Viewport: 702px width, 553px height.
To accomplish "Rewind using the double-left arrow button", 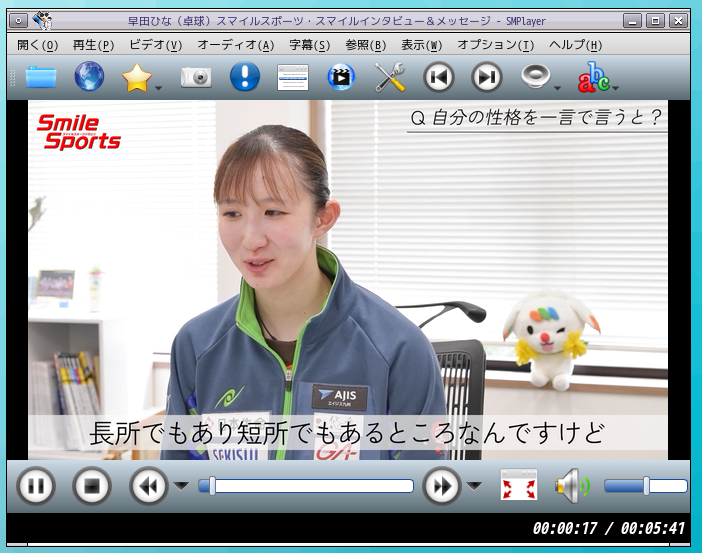I will click(149, 486).
